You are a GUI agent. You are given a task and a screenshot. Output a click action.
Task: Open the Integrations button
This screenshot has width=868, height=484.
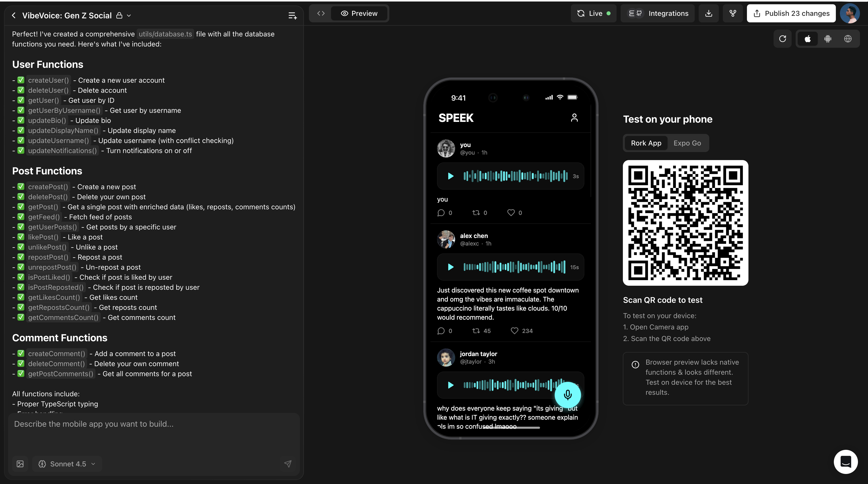tap(658, 14)
